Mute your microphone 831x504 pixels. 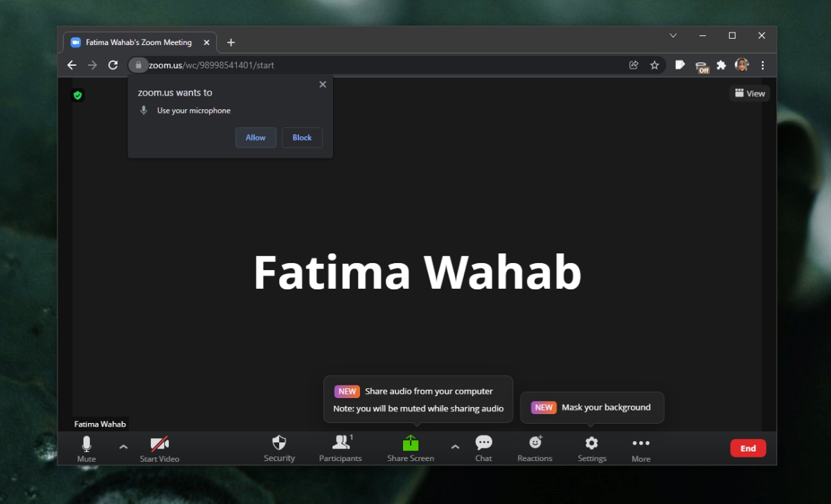click(86, 448)
